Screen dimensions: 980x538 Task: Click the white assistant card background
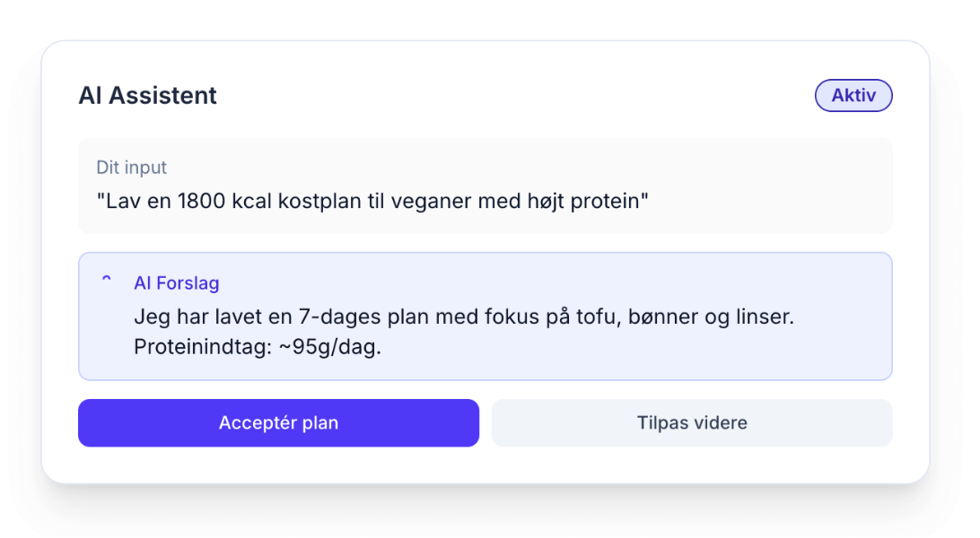(486, 126)
